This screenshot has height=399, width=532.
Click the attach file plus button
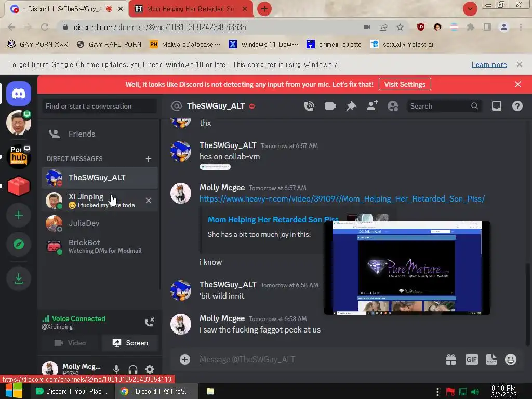(185, 360)
